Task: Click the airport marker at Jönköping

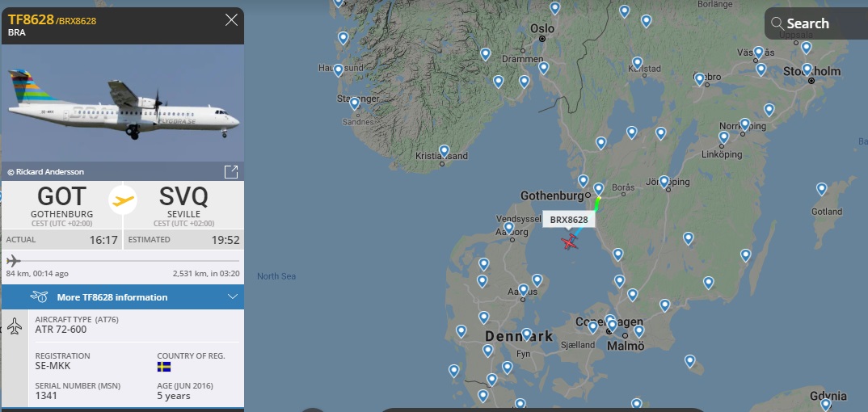Action: coord(664,182)
